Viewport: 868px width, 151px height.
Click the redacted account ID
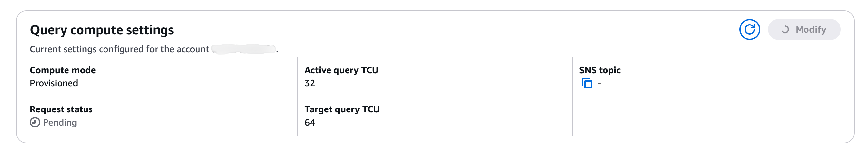pyautogui.click(x=244, y=49)
